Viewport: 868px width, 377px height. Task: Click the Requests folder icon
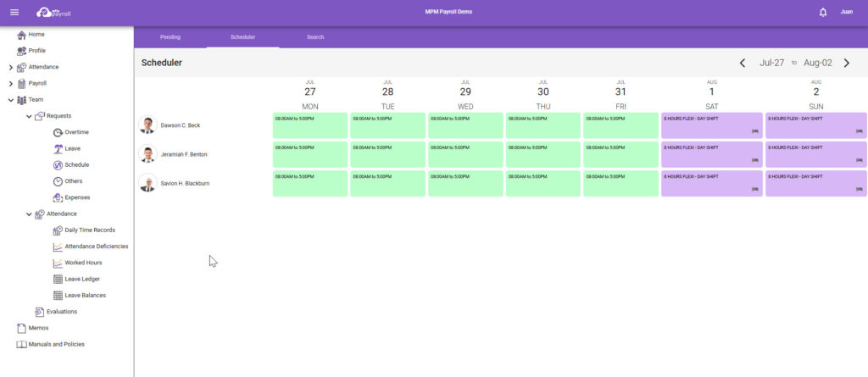pyautogui.click(x=39, y=116)
